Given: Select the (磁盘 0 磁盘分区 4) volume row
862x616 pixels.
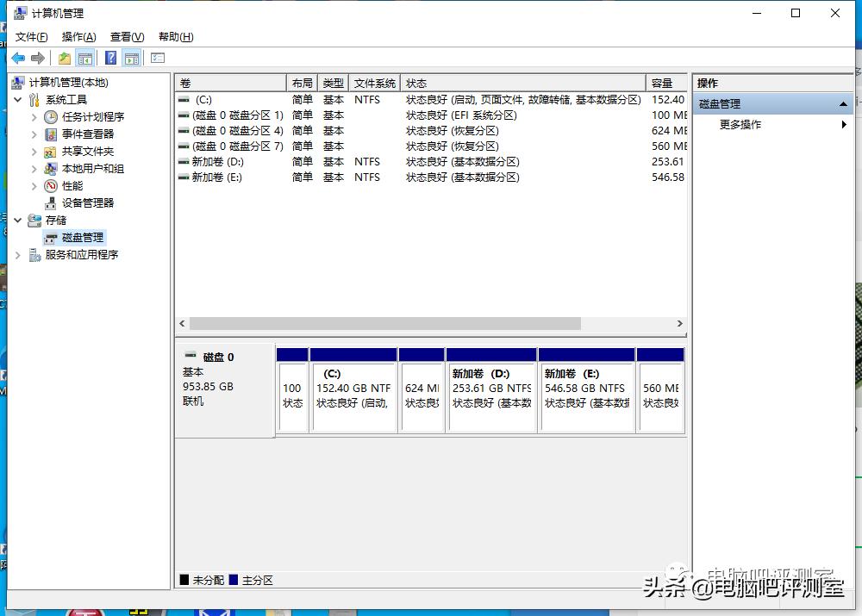Looking at the screenshot, I should pyautogui.click(x=432, y=131).
